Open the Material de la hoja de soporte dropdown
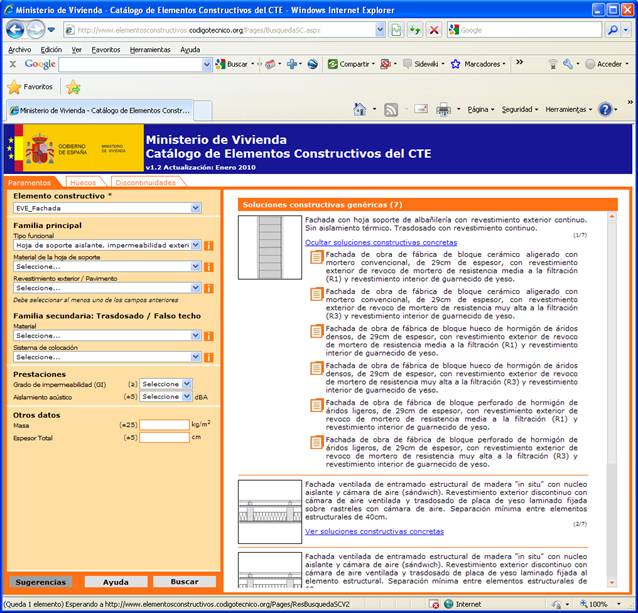The height and width of the screenshot is (613, 638). (107, 266)
